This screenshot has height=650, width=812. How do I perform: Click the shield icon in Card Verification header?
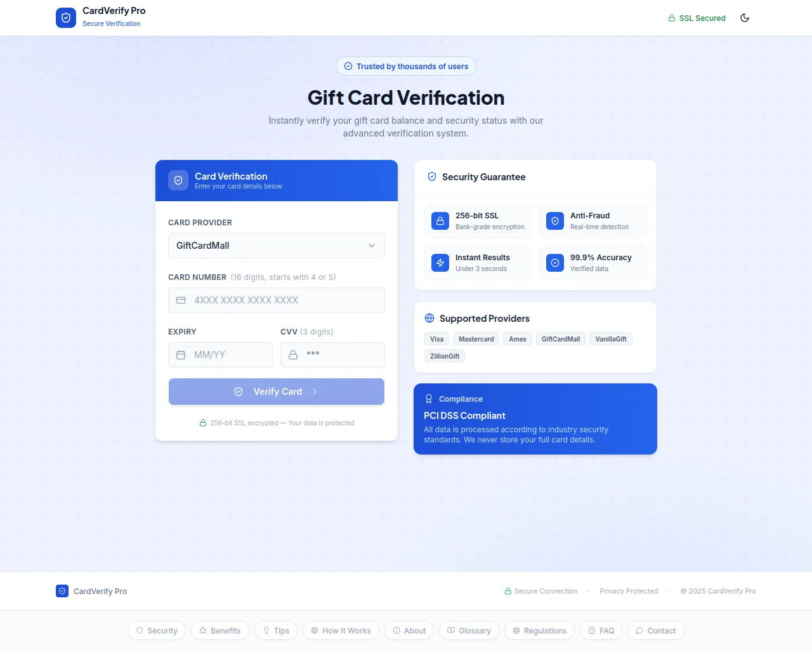[178, 180]
